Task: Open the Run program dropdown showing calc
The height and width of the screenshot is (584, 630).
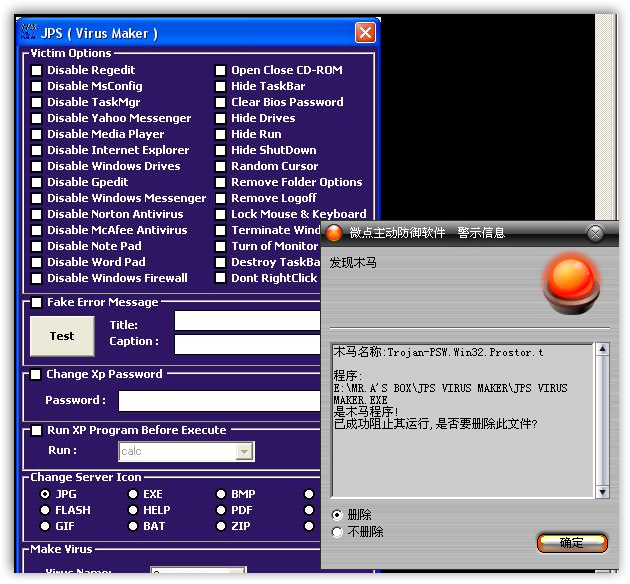Action: [244, 452]
